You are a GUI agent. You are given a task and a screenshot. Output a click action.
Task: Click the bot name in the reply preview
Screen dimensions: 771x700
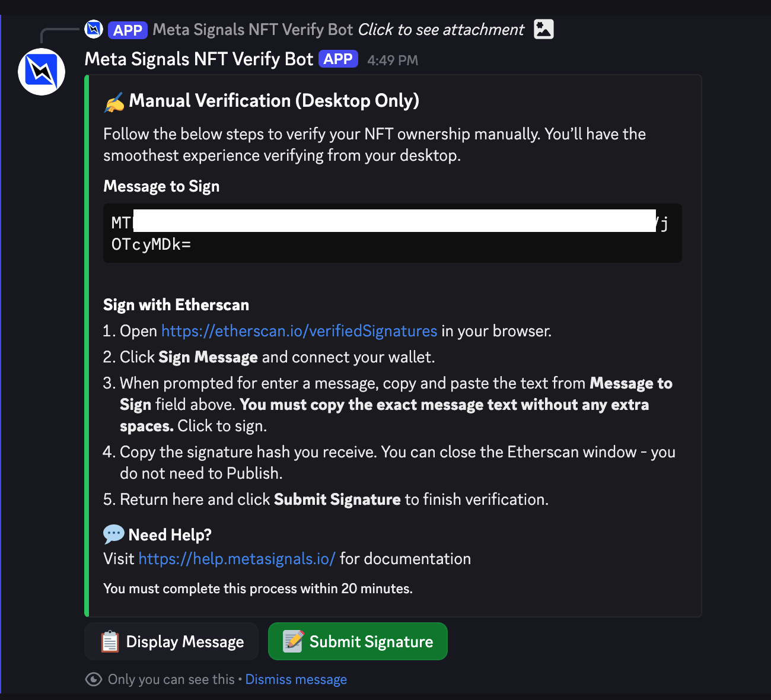(253, 30)
